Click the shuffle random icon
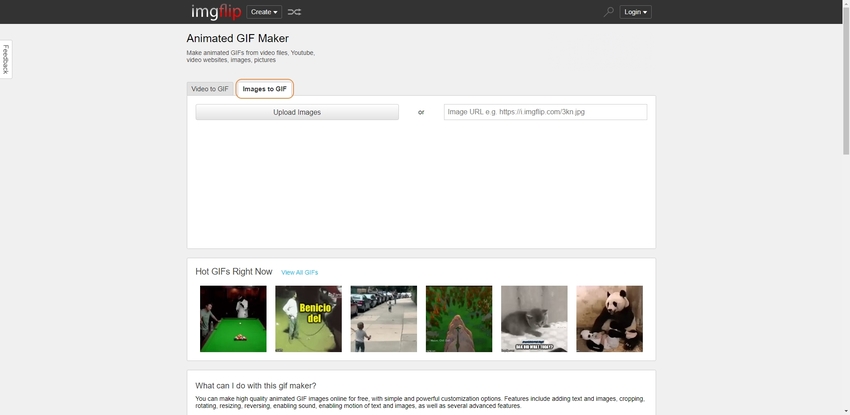Image resolution: width=850 pixels, height=415 pixels. (294, 12)
